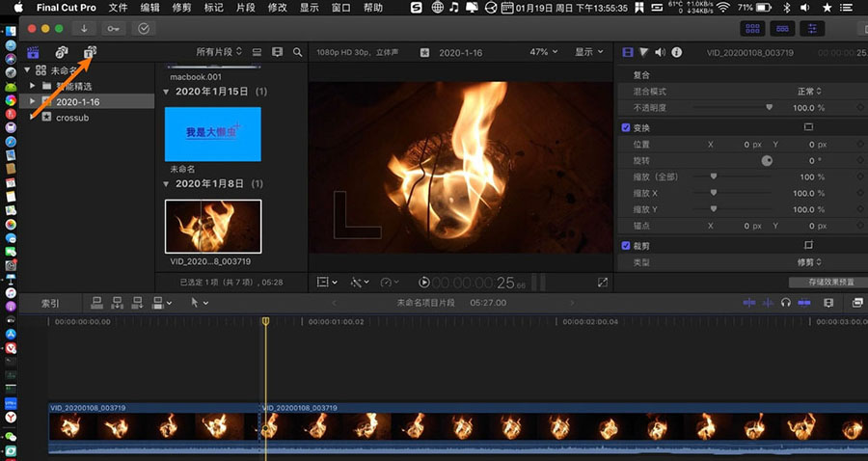The image size is (868, 461).
Task: Collapse the 2020年1月8日 group
Action: (x=166, y=184)
